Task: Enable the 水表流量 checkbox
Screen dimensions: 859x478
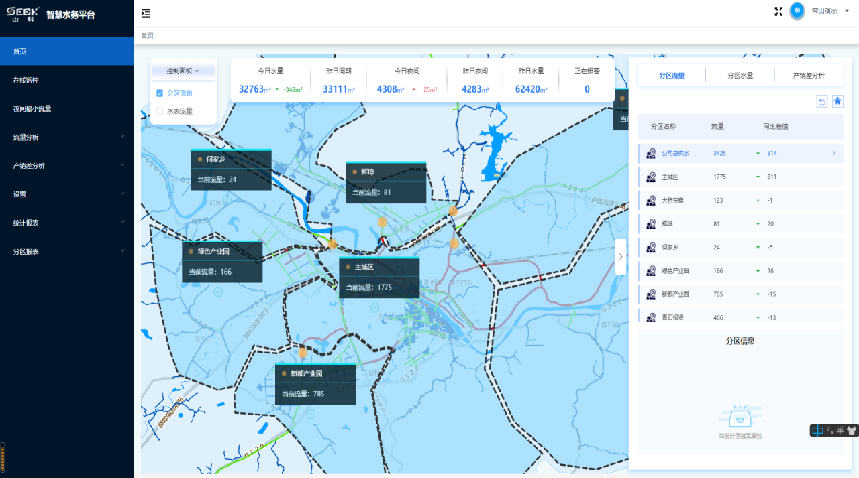Action: pos(160,111)
